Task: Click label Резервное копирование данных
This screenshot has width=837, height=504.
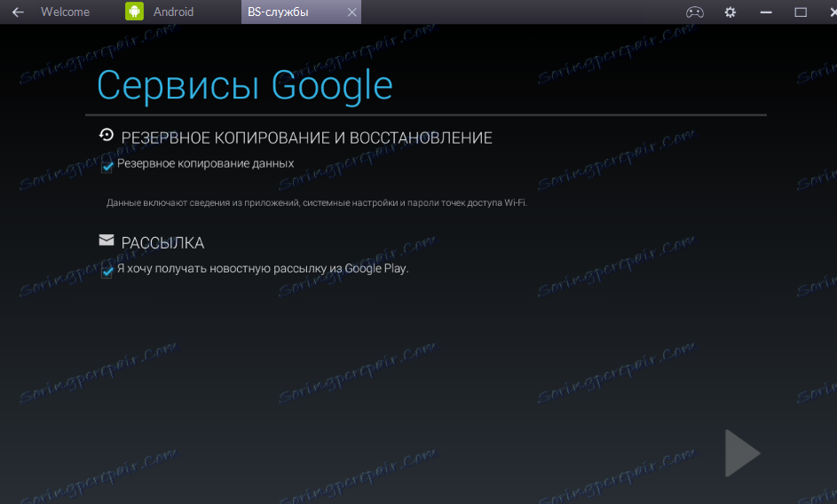Action: (206, 163)
